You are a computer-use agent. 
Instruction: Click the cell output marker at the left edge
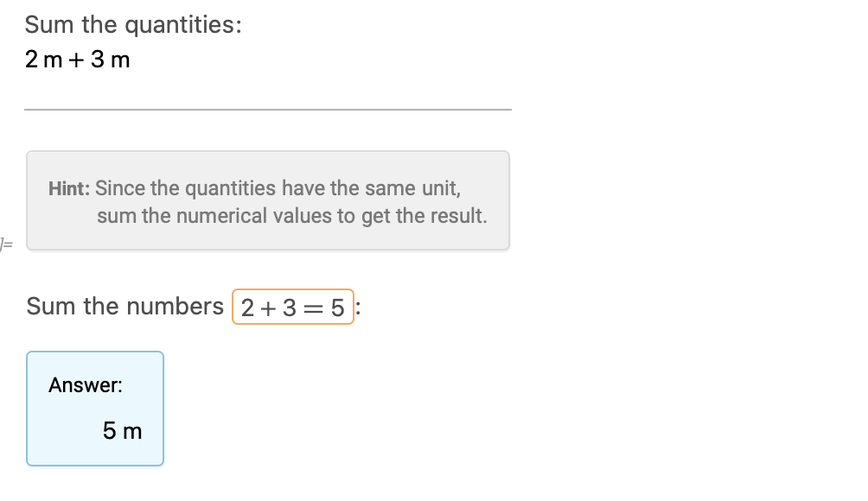pyautogui.click(x=6, y=244)
